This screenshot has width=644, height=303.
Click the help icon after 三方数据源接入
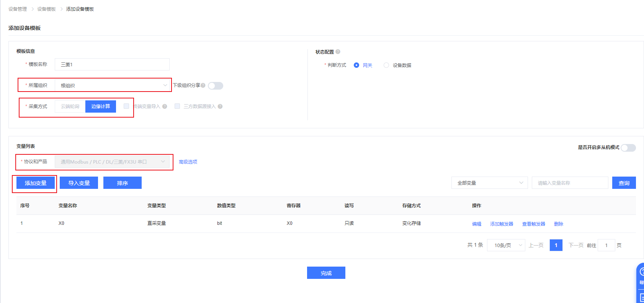[x=220, y=106]
